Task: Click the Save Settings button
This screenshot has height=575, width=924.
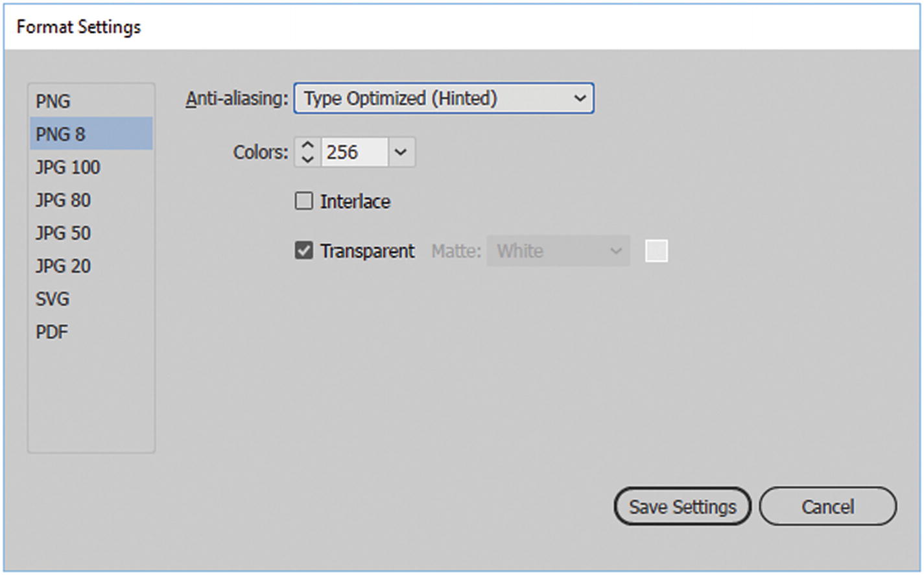Action: [682, 506]
